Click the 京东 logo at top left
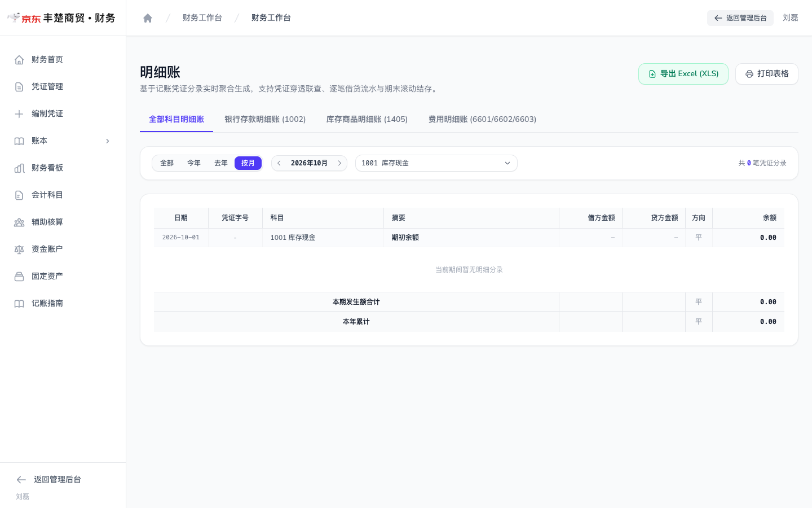Viewport: 812px width, 508px height. (24, 18)
